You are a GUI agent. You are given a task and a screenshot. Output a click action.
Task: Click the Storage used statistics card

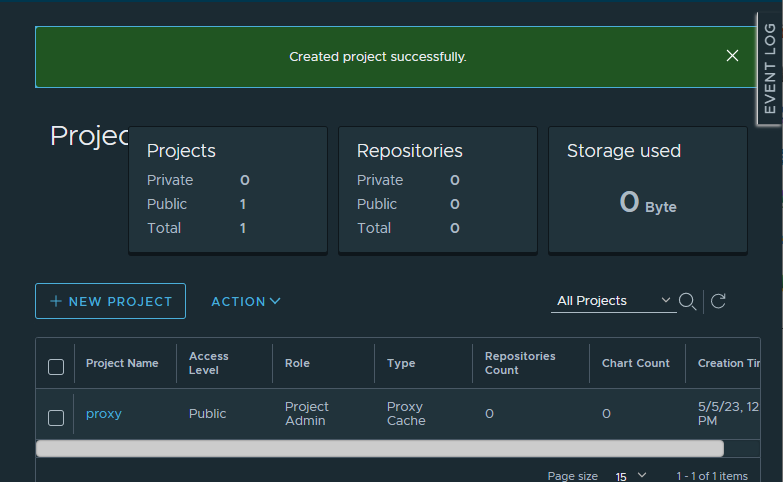[647, 190]
